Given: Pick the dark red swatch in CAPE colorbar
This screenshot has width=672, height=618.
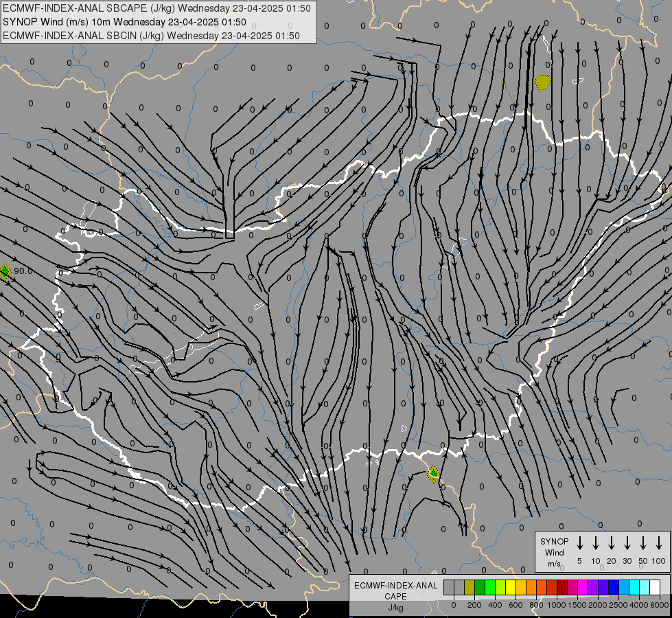Looking at the screenshot, I should coord(562,587).
